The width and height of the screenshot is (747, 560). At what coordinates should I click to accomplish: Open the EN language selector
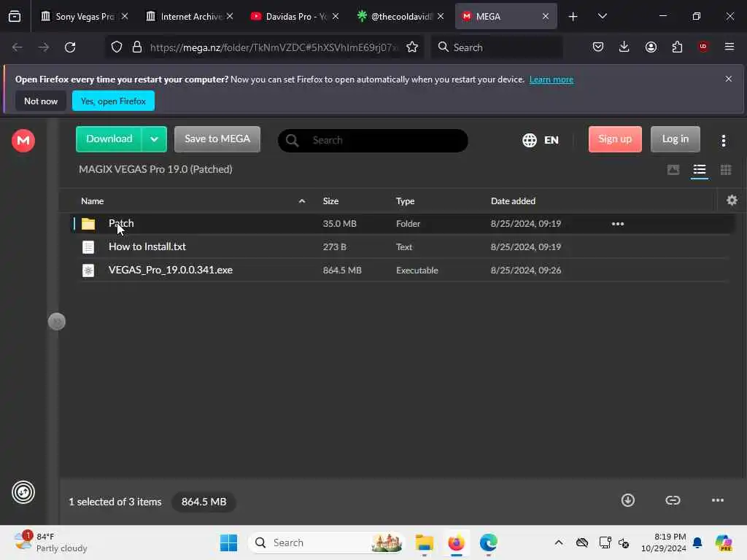coord(541,140)
